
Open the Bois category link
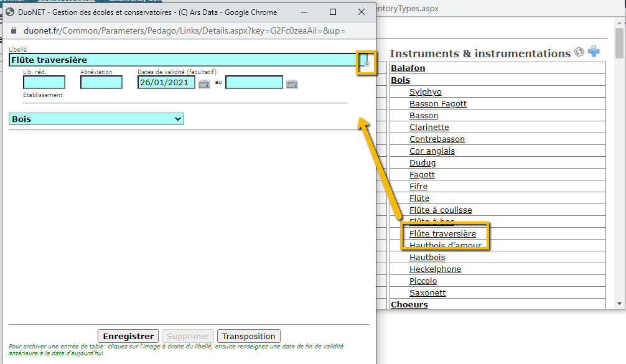pyautogui.click(x=401, y=80)
